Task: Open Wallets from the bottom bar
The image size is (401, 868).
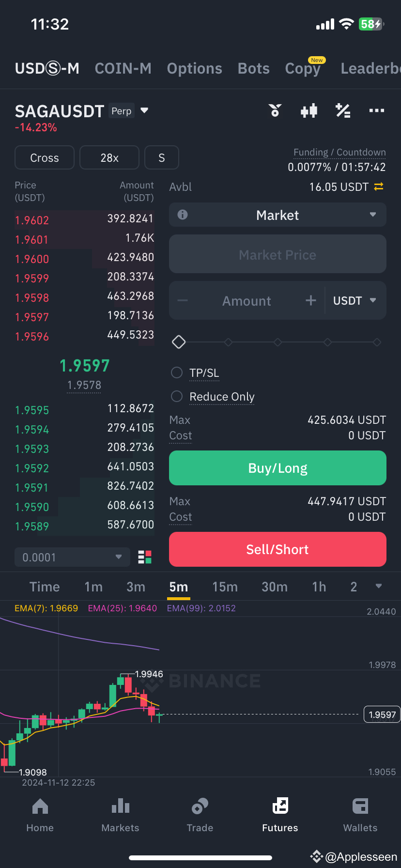Action: (360, 815)
